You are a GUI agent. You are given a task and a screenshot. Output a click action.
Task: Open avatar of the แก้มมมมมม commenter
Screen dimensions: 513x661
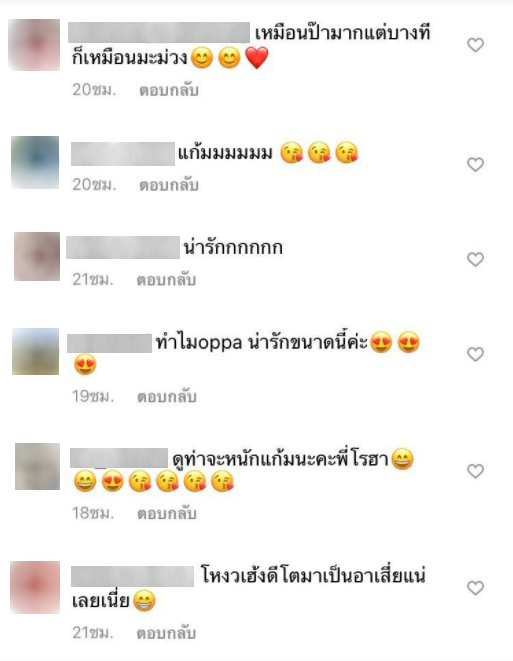point(35,162)
